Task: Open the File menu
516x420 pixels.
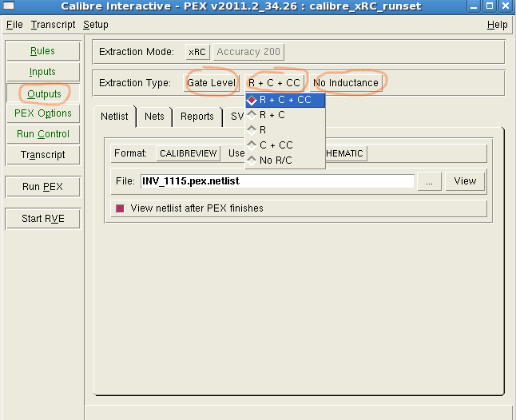Action: (x=14, y=25)
